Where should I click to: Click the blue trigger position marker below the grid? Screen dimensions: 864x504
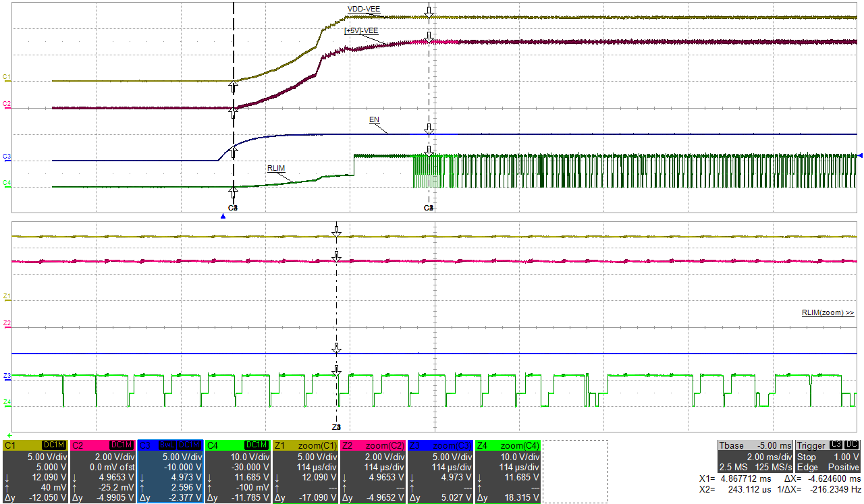pyautogui.click(x=222, y=215)
